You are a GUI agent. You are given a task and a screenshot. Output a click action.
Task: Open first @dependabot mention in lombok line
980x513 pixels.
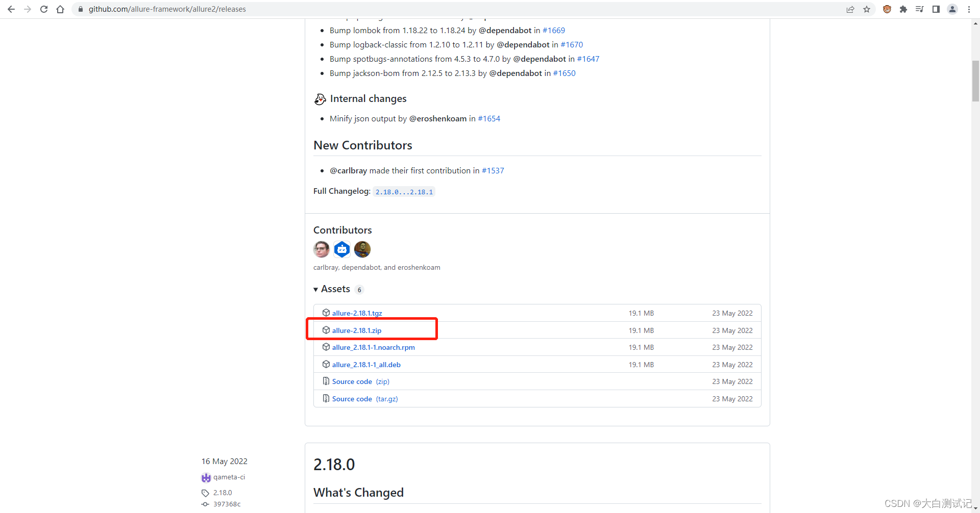coord(505,31)
